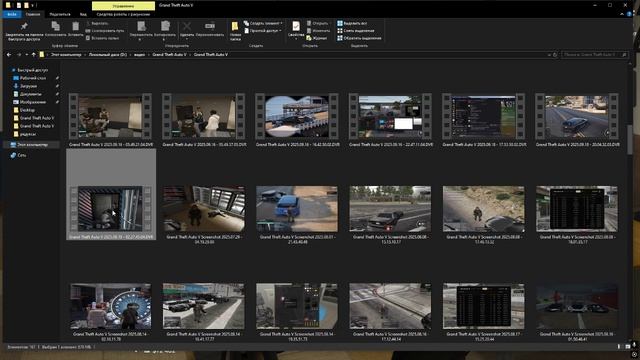Switch to the Вид (View) tab
Screen dimensions: 640x360
tap(83, 14)
